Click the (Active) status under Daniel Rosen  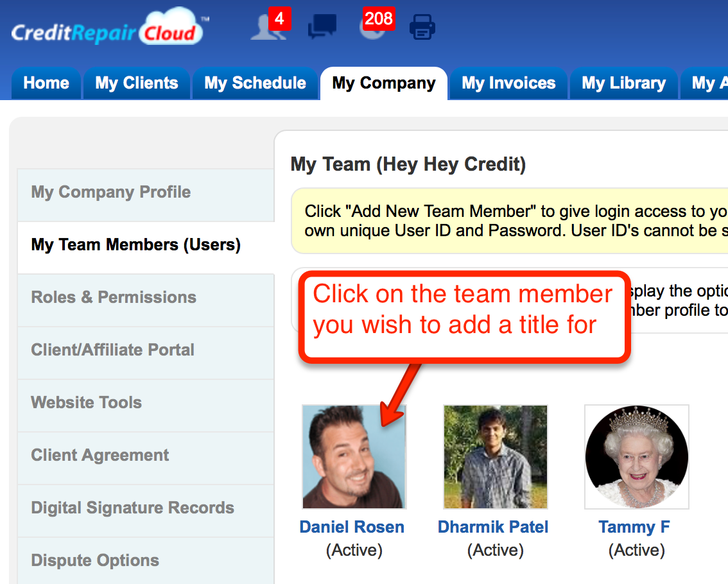click(x=354, y=550)
